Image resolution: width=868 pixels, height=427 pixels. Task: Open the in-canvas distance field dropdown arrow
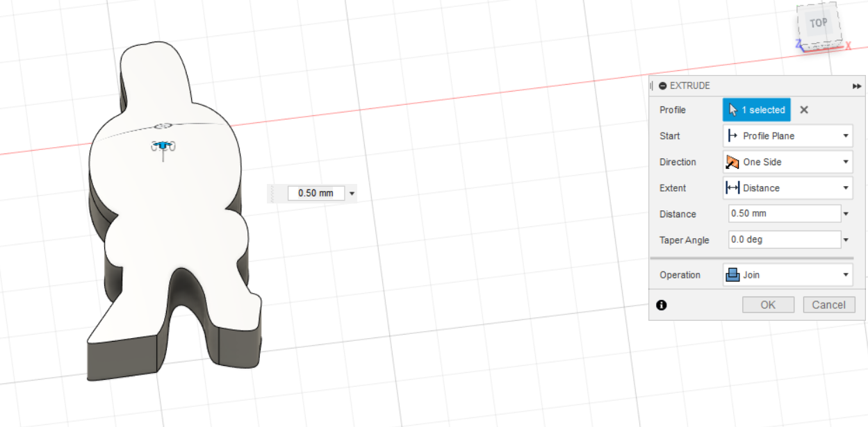point(351,194)
